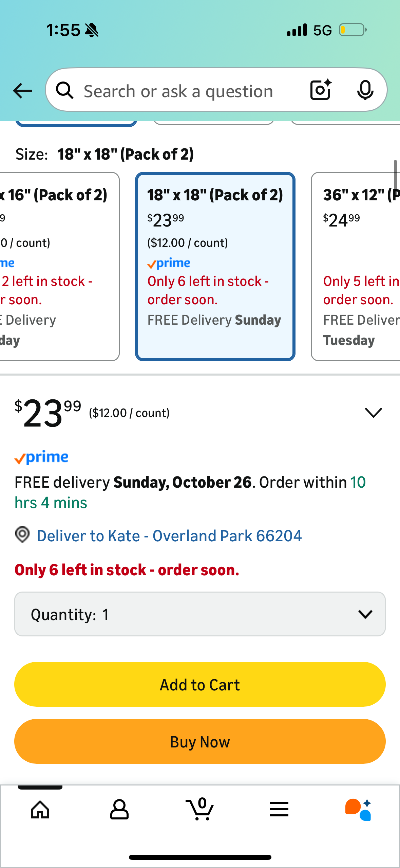Image resolution: width=400 pixels, height=868 pixels.
Task: Select the 18" x 18" (Pack of 2) size
Action: [x=215, y=266]
